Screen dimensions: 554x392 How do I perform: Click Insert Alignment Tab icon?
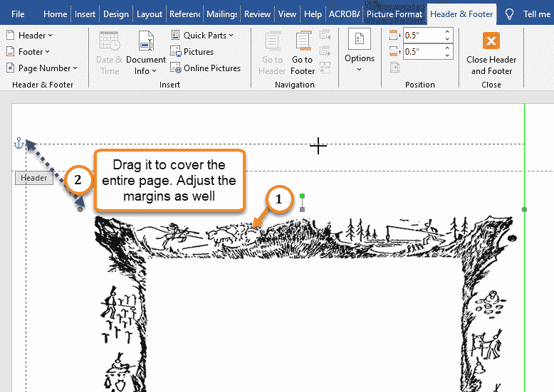pos(394,68)
